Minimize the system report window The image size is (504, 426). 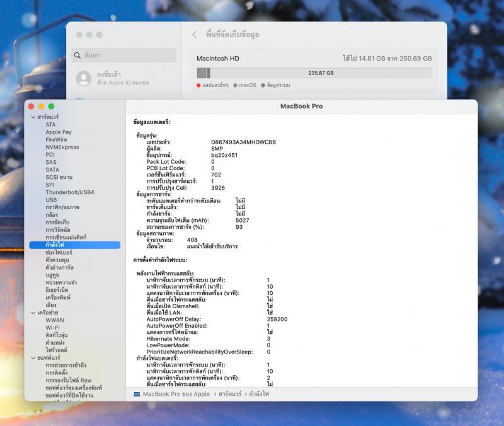[x=41, y=106]
